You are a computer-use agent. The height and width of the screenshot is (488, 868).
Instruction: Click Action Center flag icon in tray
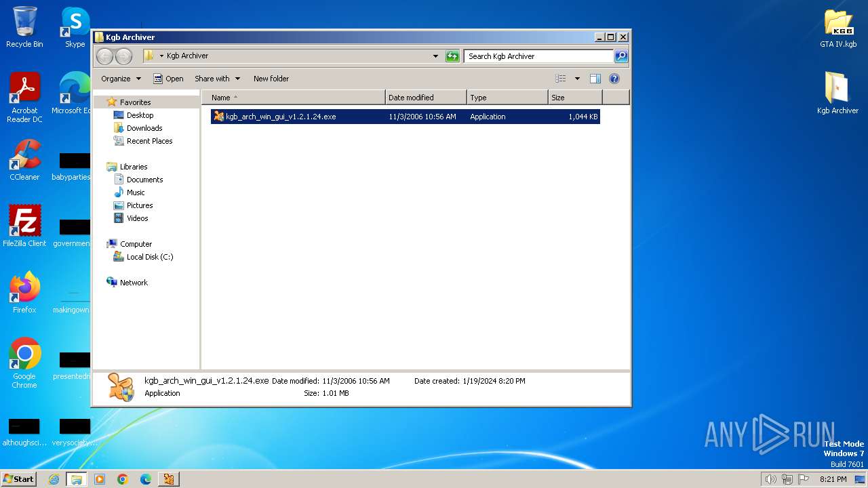[804, 479]
